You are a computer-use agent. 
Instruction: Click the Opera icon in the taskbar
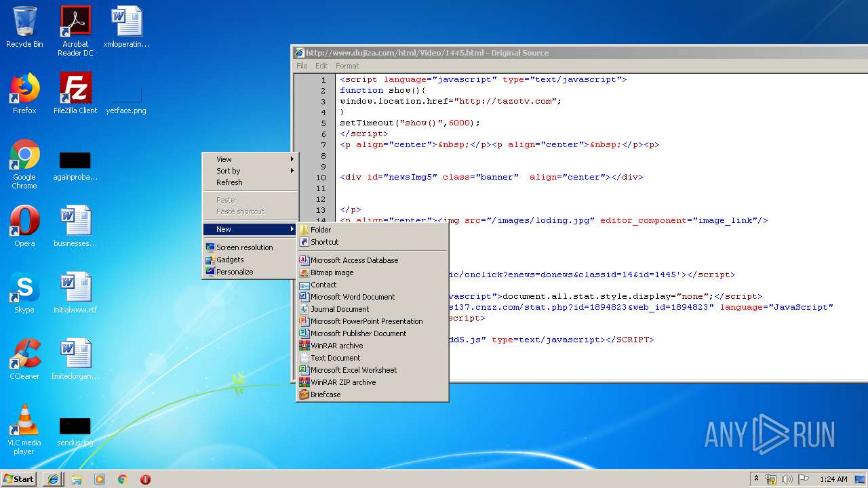click(x=145, y=479)
